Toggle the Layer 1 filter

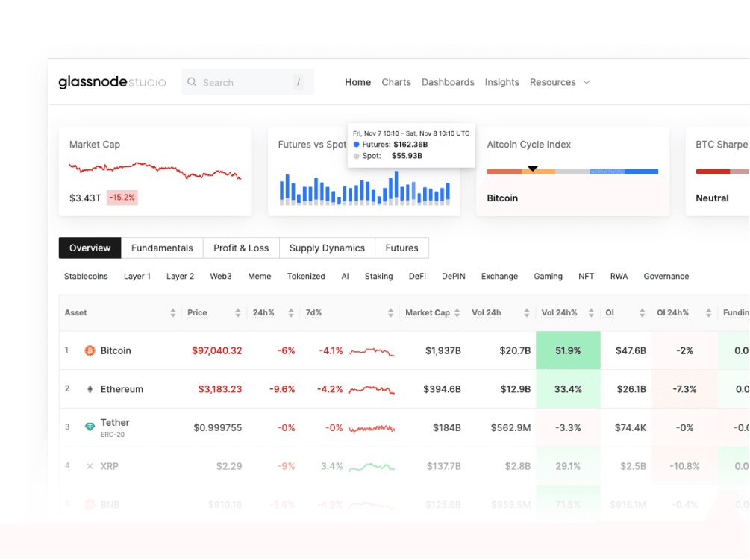point(137,276)
